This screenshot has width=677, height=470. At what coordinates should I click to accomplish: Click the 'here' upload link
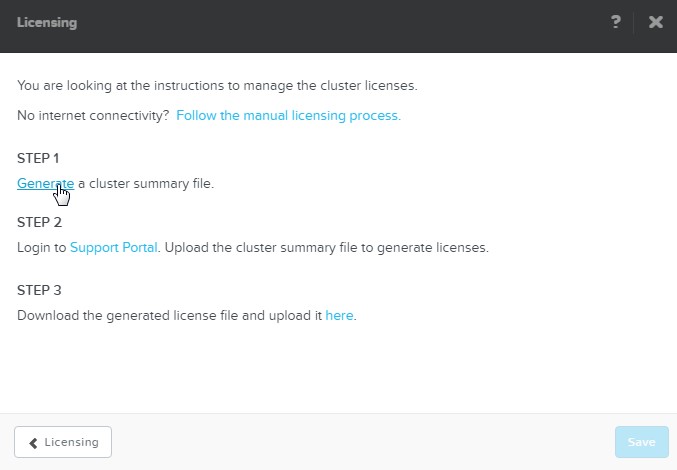tap(339, 315)
